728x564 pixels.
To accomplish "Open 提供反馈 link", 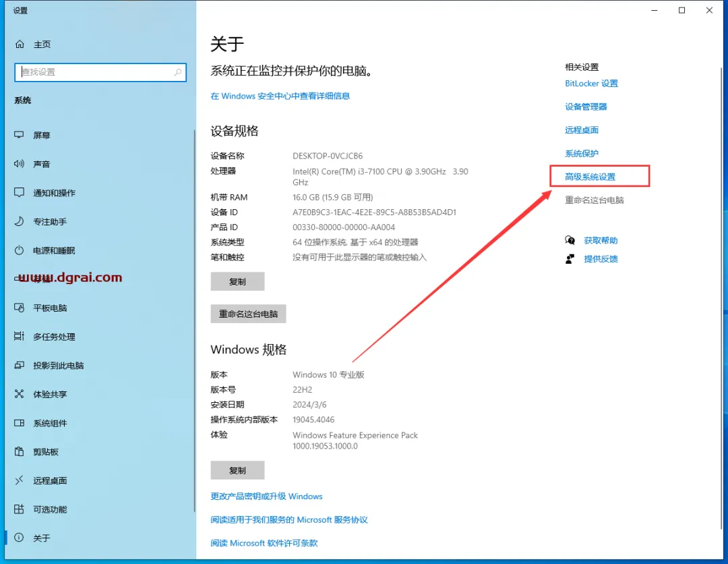I will point(601,259).
